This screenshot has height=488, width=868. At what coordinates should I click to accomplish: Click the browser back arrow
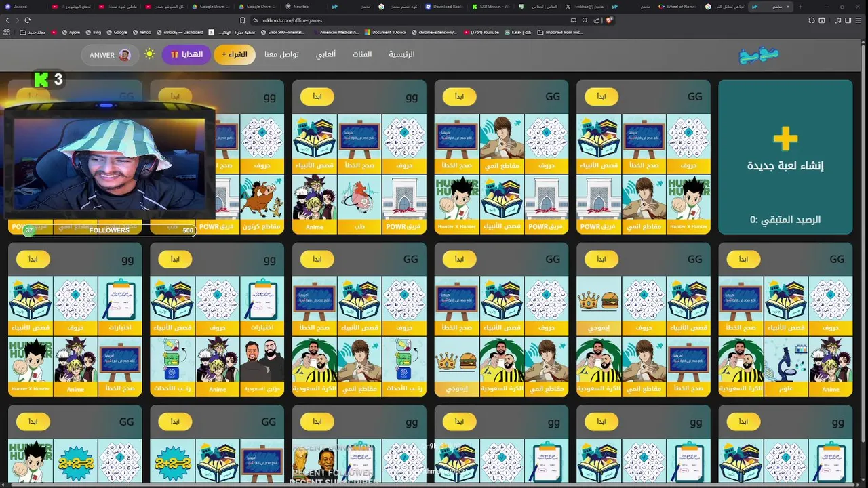7,20
